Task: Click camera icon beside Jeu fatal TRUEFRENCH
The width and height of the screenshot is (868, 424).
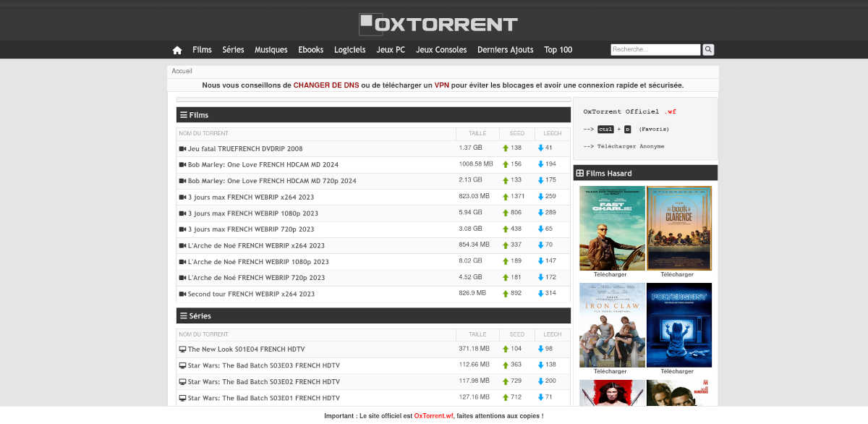Action: click(182, 148)
